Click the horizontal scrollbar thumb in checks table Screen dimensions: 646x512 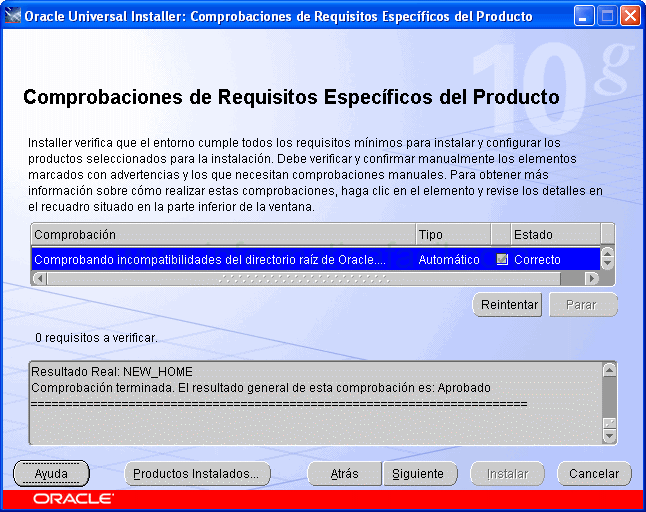pyautogui.click(x=304, y=278)
